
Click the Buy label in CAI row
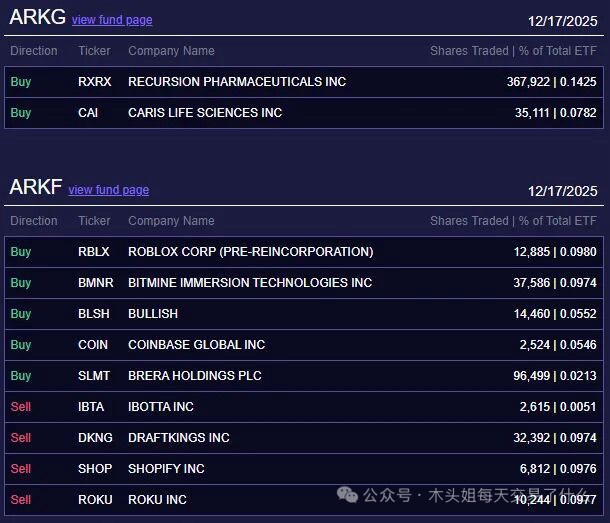[21, 113]
